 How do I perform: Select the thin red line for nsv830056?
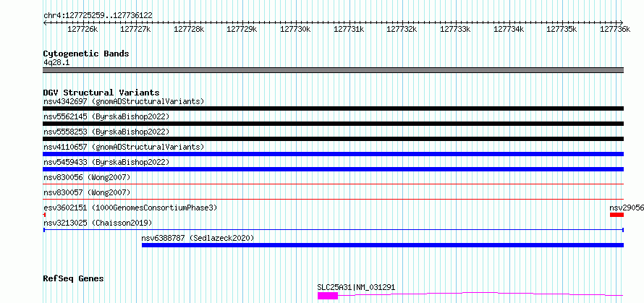(334, 184)
